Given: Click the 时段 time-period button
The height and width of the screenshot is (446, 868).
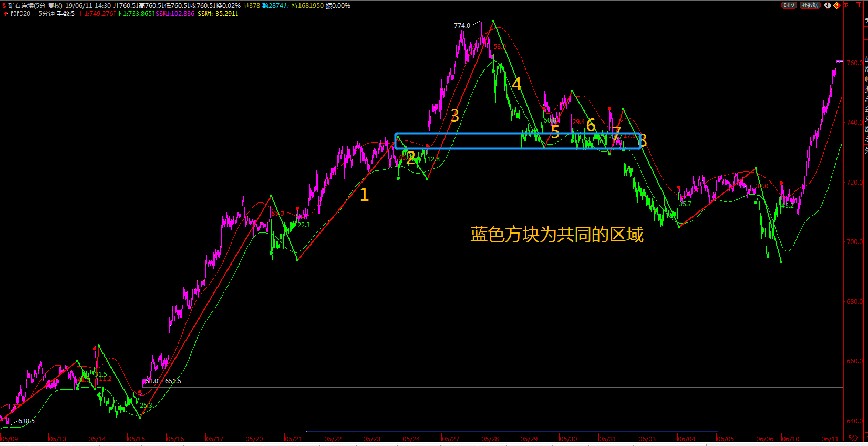Looking at the screenshot, I should click(789, 5).
